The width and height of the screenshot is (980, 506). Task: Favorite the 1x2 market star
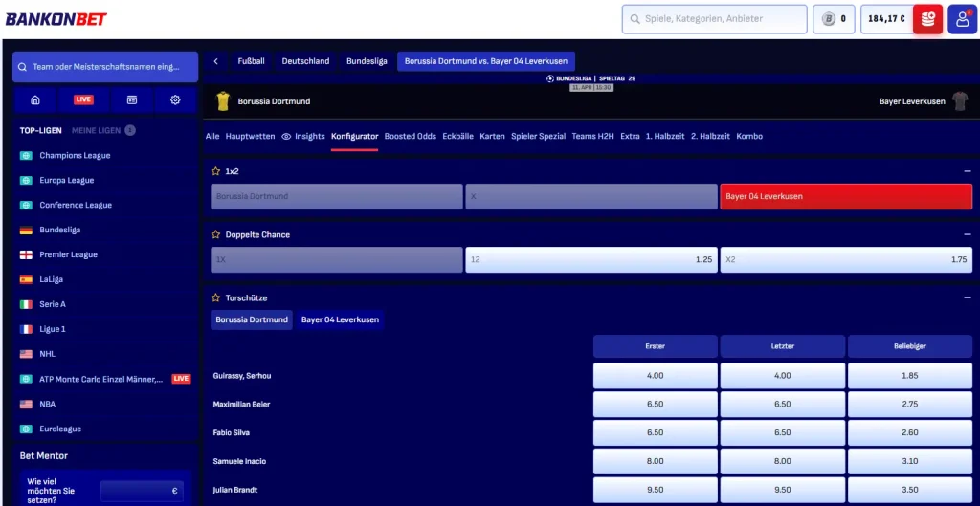[215, 171]
